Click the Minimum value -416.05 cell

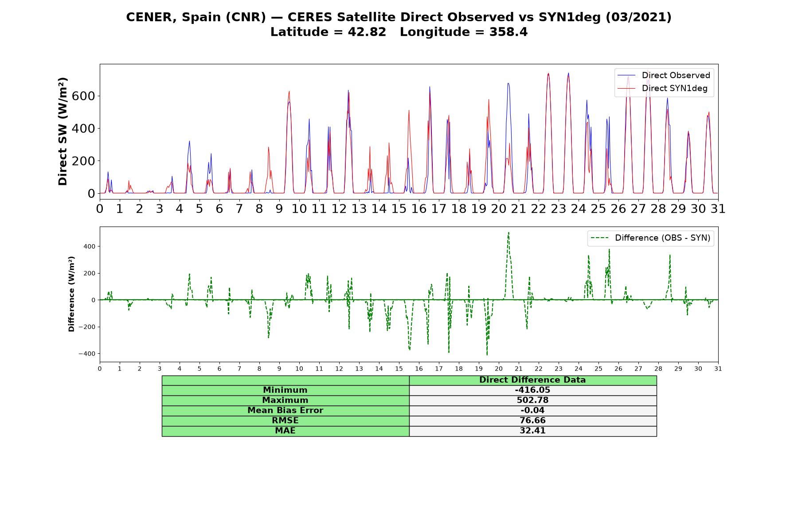533,390
